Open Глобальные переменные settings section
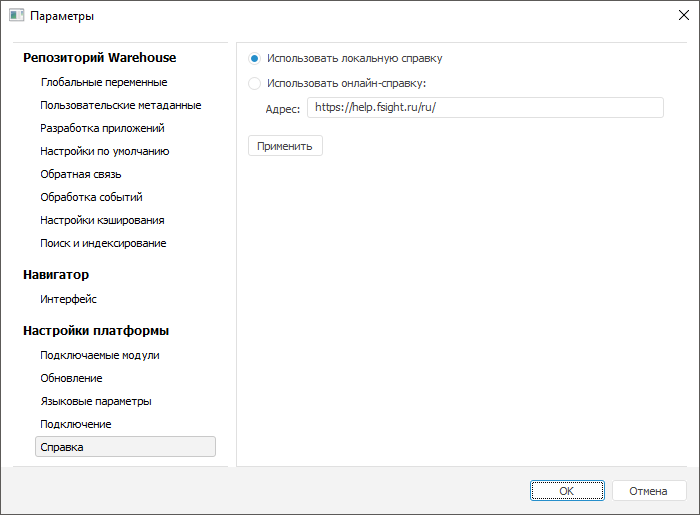The width and height of the screenshot is (700, 515). pyautogui.click(x=104, y=82)
